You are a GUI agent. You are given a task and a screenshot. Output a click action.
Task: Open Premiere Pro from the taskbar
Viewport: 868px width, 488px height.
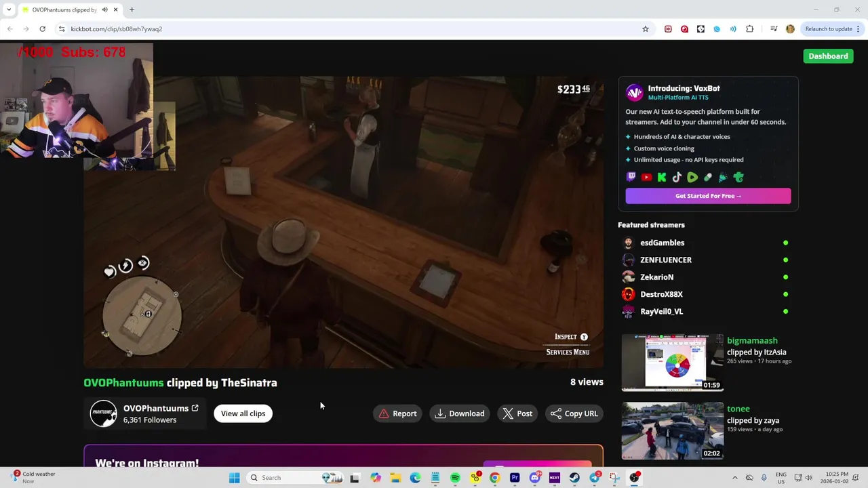515,478
